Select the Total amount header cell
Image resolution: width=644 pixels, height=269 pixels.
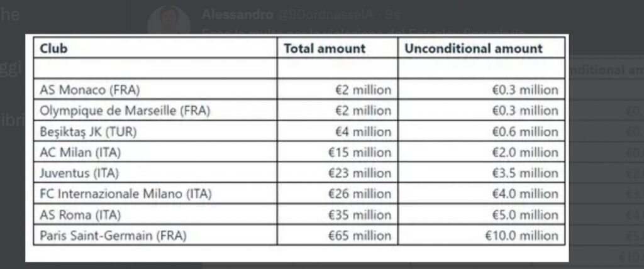click(325, 48)
